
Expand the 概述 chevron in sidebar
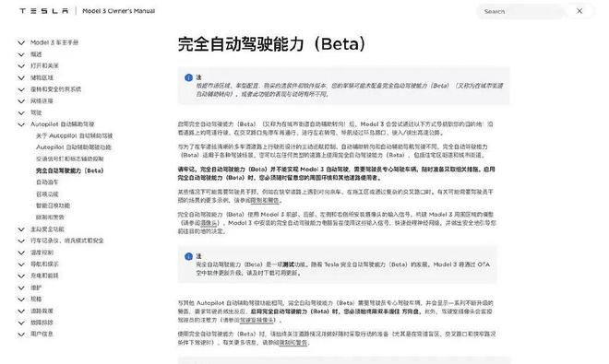pyautogui.click(x=21, y=54)
